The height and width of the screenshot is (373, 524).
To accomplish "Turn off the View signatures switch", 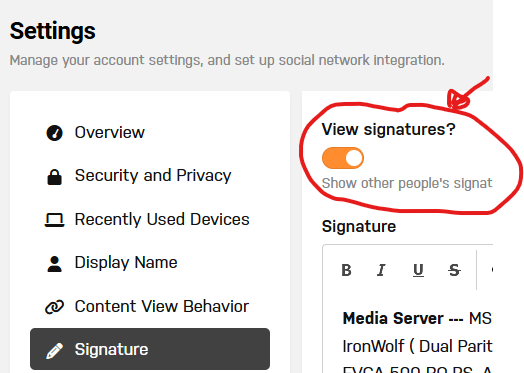I will click(343, 158).
